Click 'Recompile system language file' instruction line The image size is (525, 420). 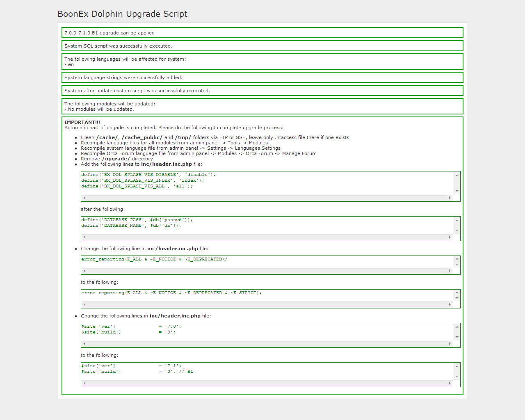[181, 148]
